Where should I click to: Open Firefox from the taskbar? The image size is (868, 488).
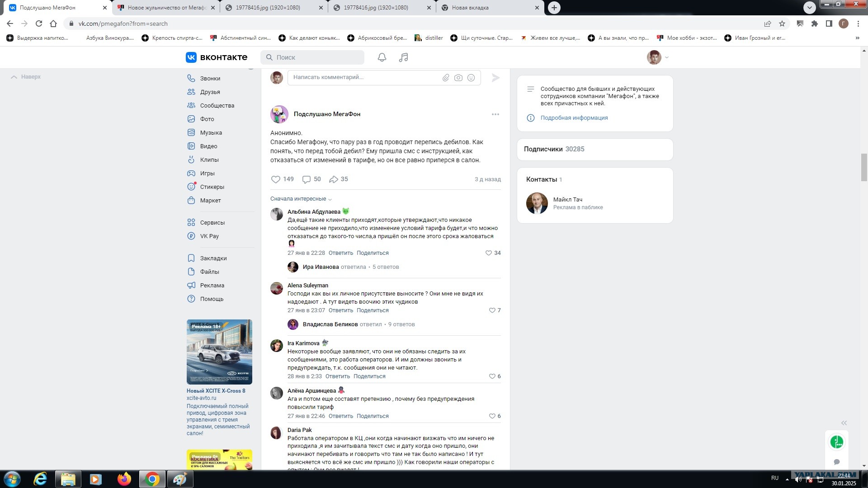(124, 479)
